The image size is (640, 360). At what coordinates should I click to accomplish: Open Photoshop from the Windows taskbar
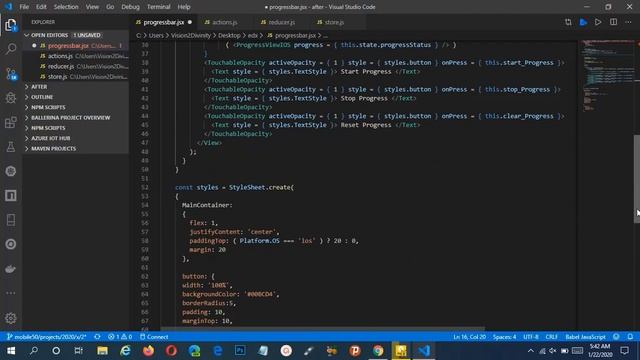coord(240,351)
